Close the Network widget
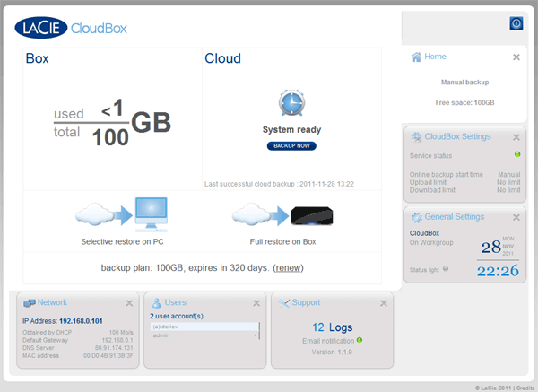 129,303
